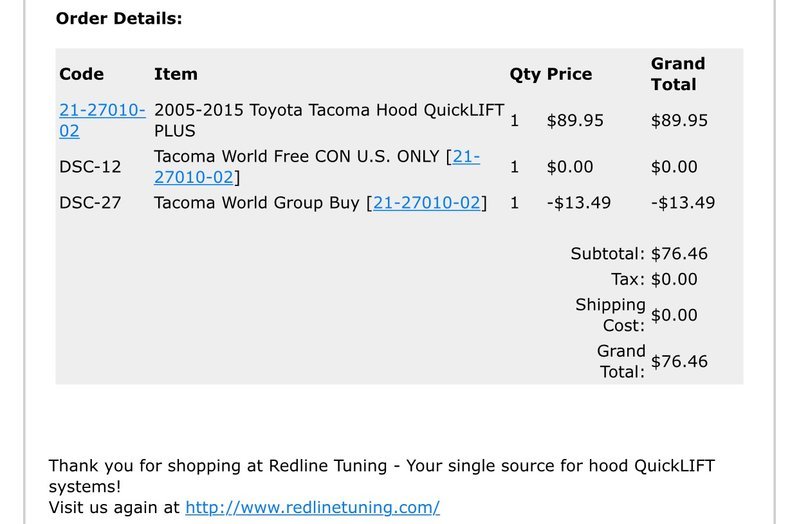Image resolution: width=799 pixels, height=524 pixels.
Task: Visit the redlinetuning.com website link
Action: [312, 507]
